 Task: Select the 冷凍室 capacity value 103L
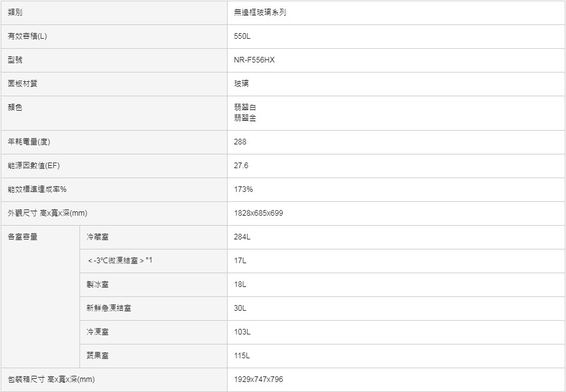click(242, 332)
